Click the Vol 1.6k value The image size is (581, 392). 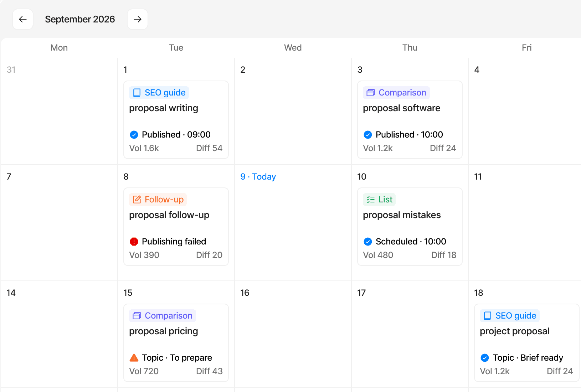(144, 148)
